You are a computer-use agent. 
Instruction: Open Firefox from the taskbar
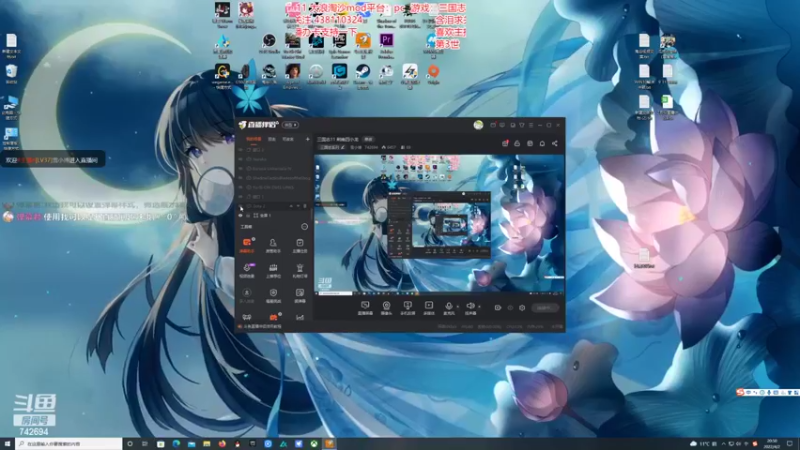222,444
